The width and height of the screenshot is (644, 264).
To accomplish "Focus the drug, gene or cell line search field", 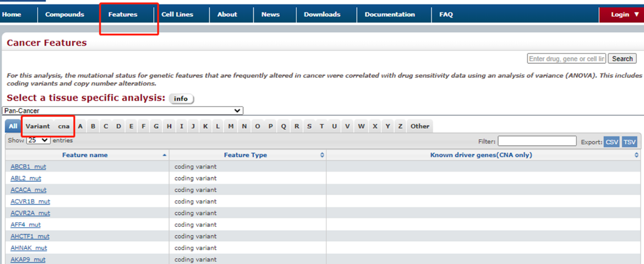I will tap(567, 59).
